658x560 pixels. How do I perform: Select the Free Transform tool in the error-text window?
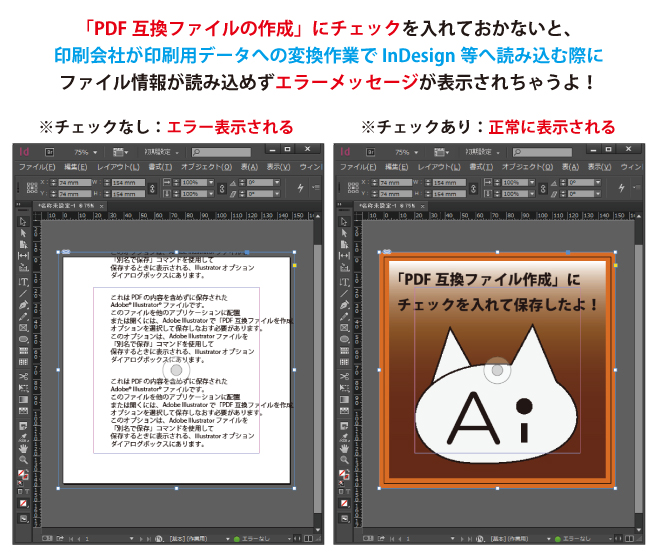point(23,387)
